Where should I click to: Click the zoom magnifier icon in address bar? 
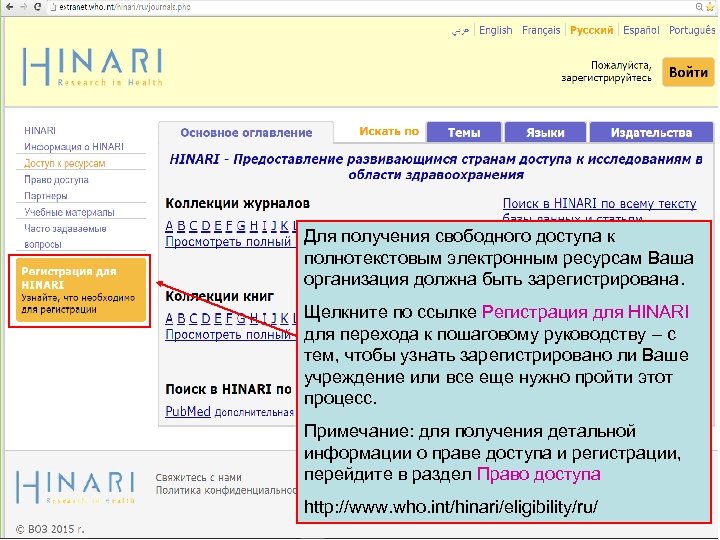point(699,7)
